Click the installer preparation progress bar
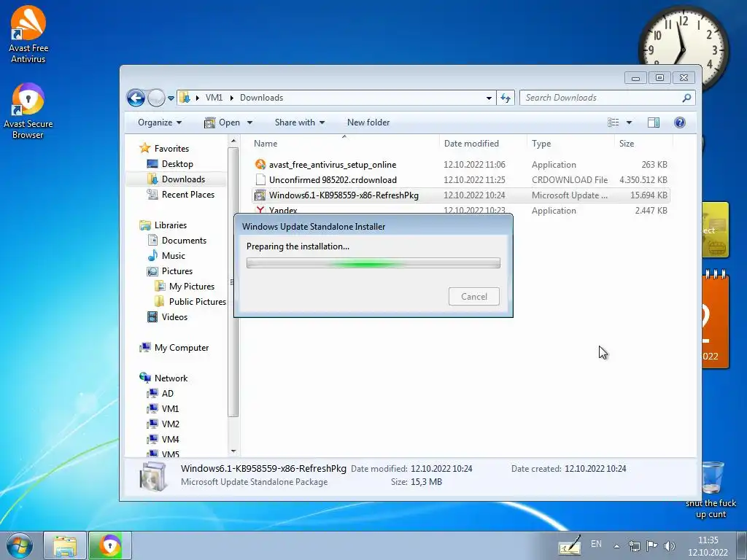 [373, 262]
